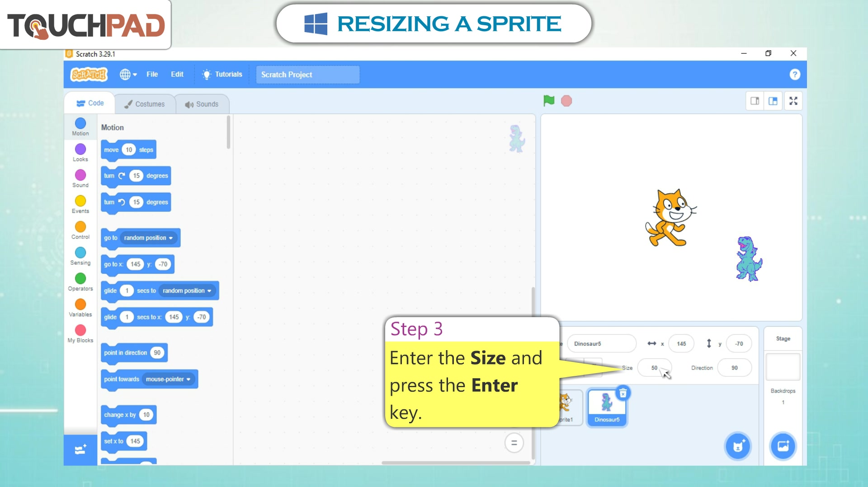Image resolution: width=868 pixels, height=487 pixels.
Task: Click the sprite y position field -70
Action: click(x=739, y=344)
